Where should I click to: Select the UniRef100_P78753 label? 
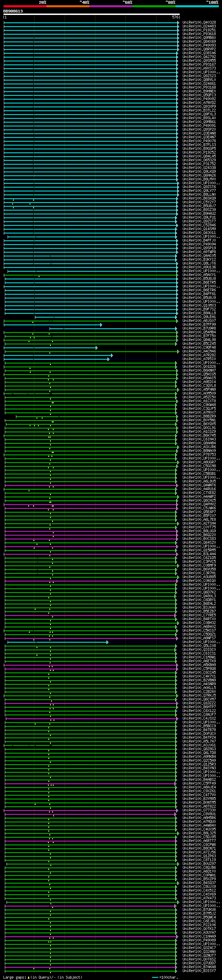tap(199, 455)
